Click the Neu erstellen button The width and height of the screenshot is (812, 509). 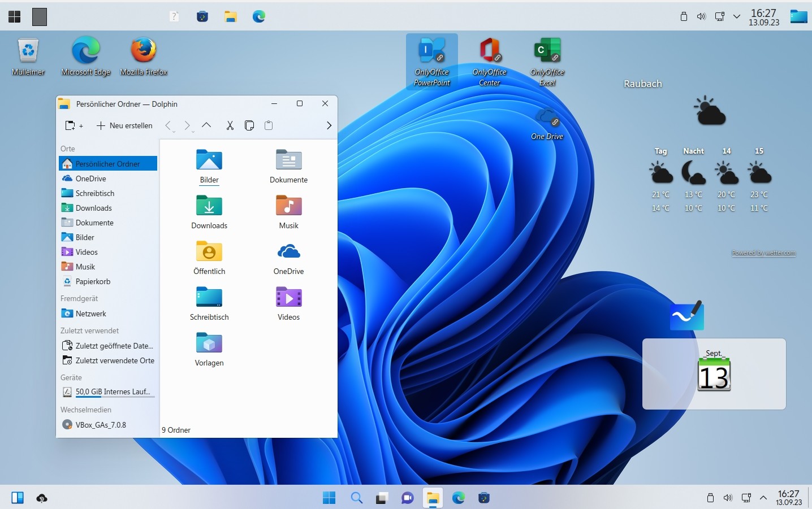click(x=125, y=125)
